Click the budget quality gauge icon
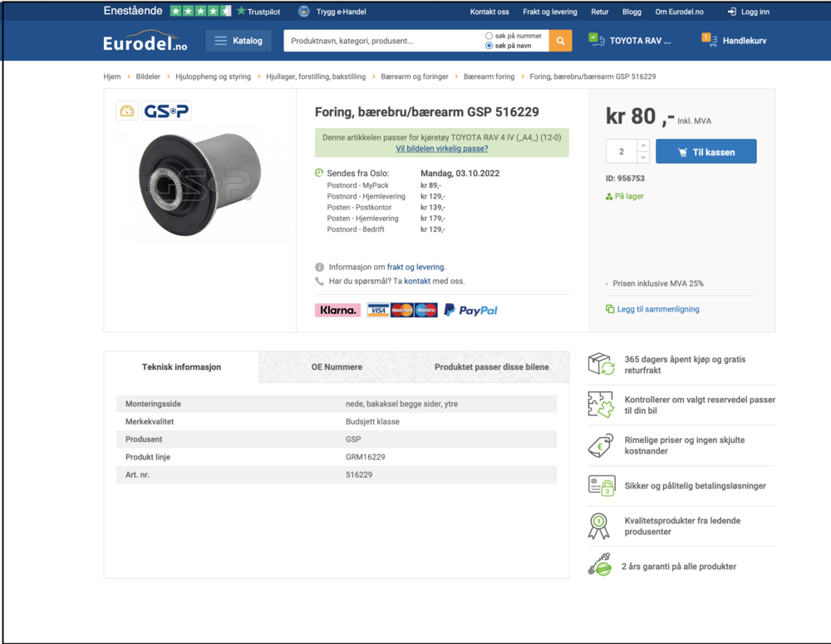Viewport: 831px width, 644px height. click(x=127, y=111)
